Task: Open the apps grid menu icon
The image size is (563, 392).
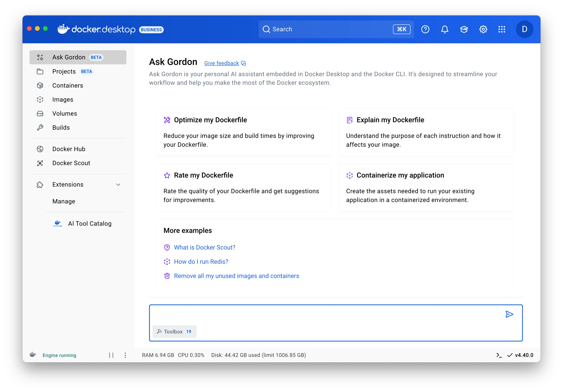Action: [x=502, y=29]
